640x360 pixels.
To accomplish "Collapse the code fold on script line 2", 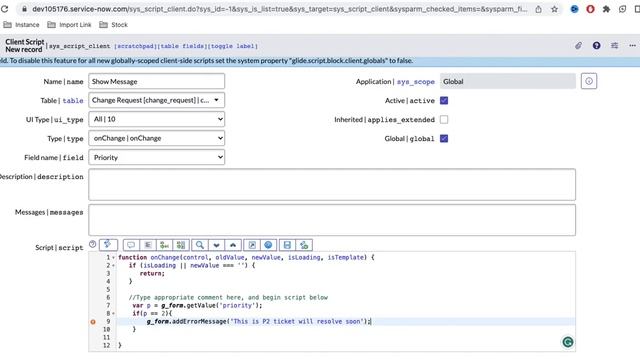I will 113,266.
